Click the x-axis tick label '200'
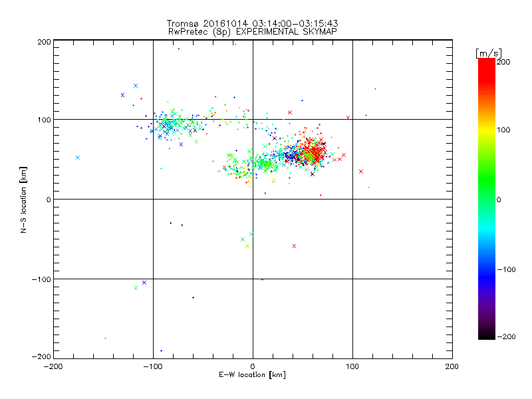The image size is (532, 399). tap(452, 366)
